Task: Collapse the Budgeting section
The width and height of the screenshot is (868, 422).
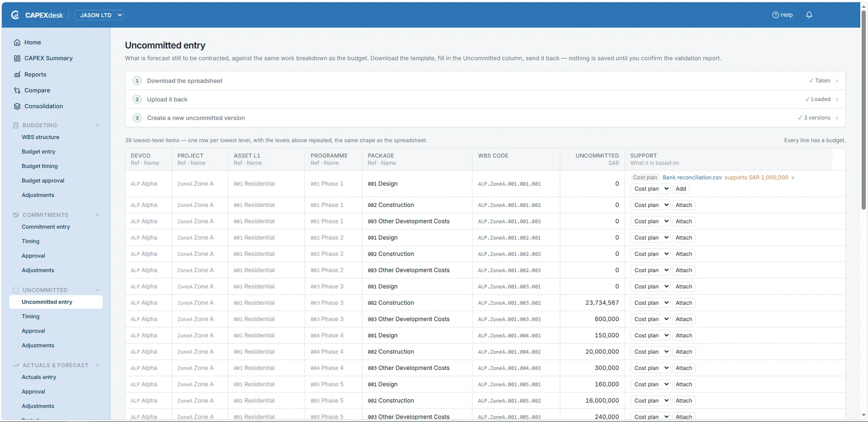Action: coord(97,125)
